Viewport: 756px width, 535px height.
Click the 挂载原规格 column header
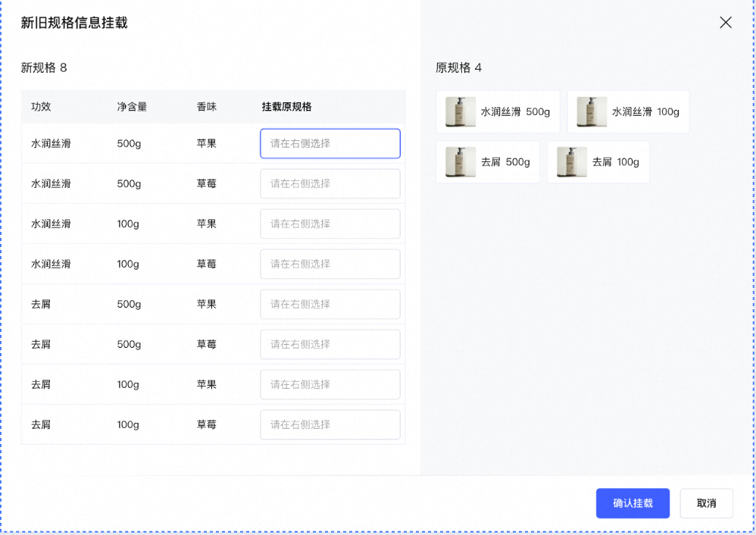[x=286, y=107]
